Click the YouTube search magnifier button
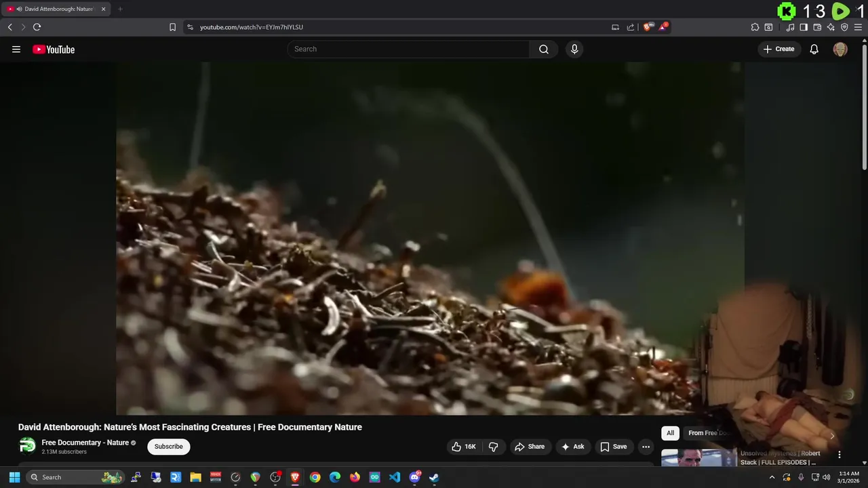 click(544, 49)
